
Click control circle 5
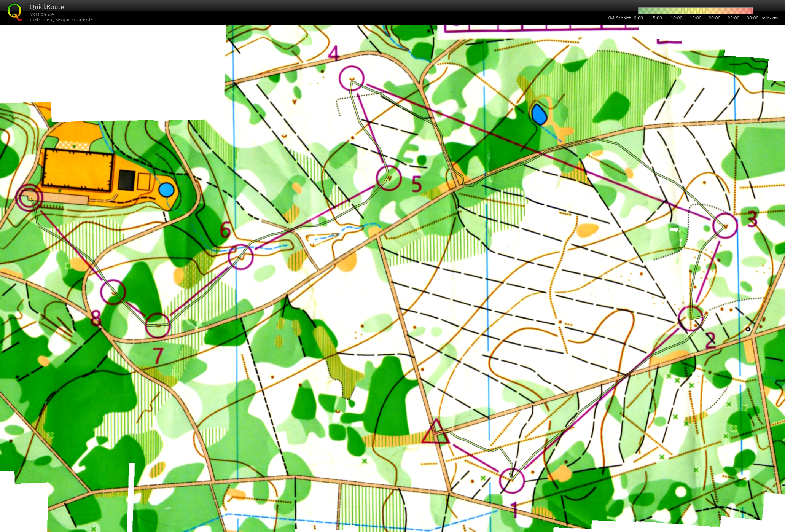click(389, 178)
